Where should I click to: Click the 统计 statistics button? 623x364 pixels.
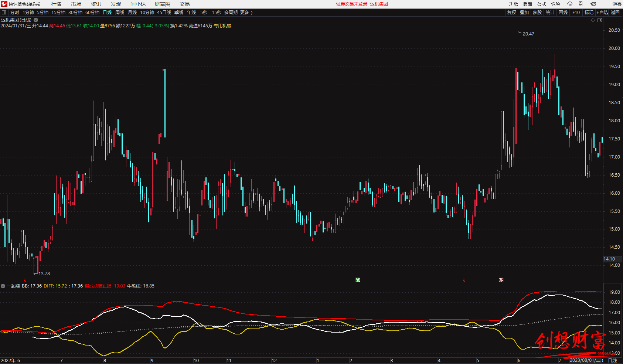pos(550,13)
